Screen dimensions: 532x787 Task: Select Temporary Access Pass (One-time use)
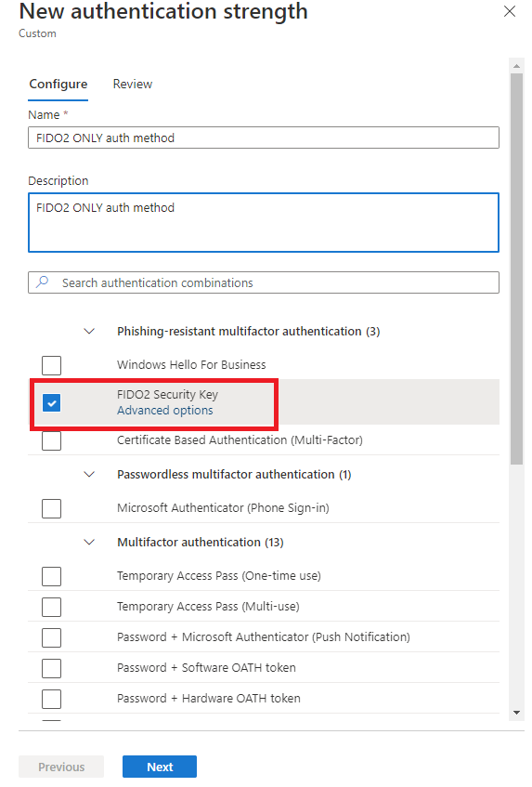tap(52, 576)
